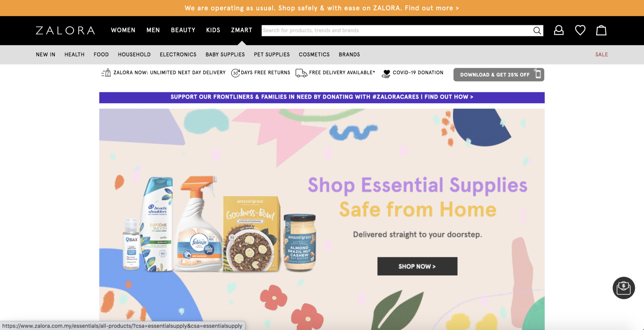Click the COVID-19 donation heart icon

tap(386, 74)
